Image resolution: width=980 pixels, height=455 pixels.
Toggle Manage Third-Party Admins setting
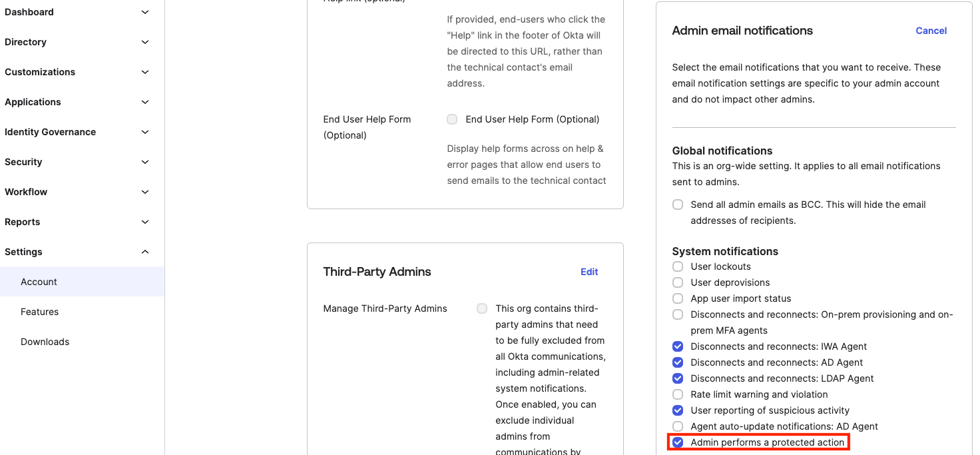[x=482, y=308]
